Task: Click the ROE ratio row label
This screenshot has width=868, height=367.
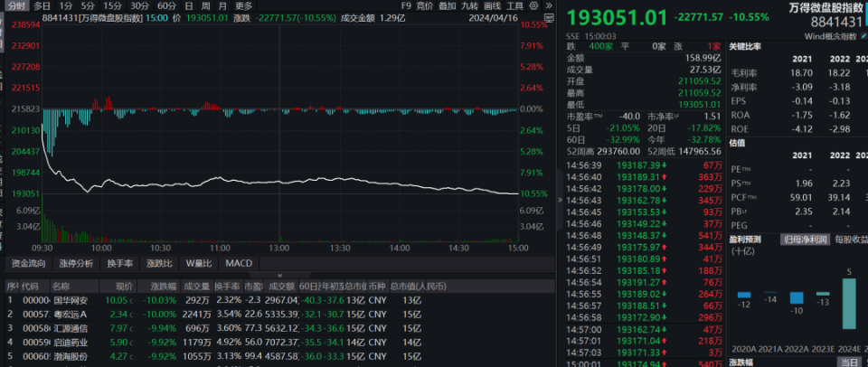Action: click(739, 129)
